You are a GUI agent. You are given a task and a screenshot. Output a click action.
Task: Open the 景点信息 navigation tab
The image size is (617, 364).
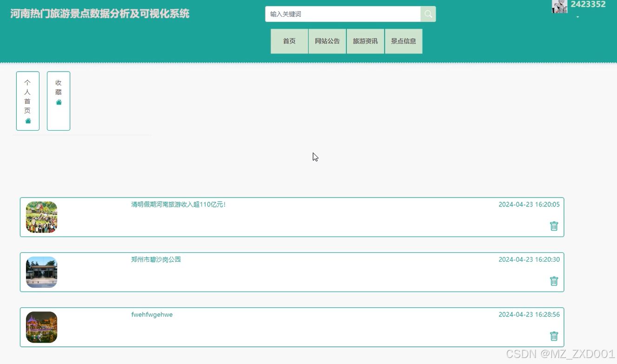coord(404,41)
